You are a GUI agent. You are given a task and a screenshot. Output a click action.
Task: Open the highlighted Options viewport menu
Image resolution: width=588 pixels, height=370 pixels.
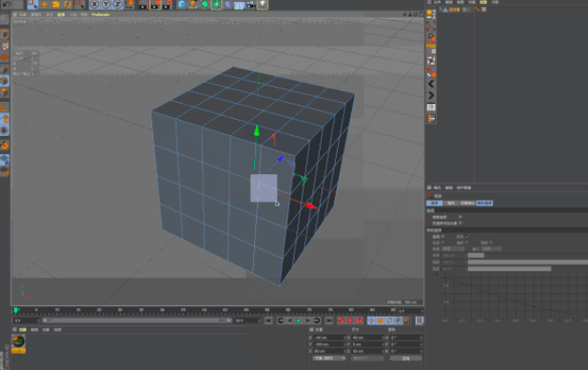[x=61, y=14]
